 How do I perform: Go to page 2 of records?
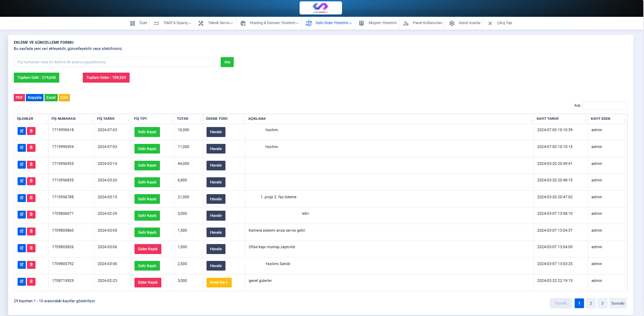(x=591, y=303)
